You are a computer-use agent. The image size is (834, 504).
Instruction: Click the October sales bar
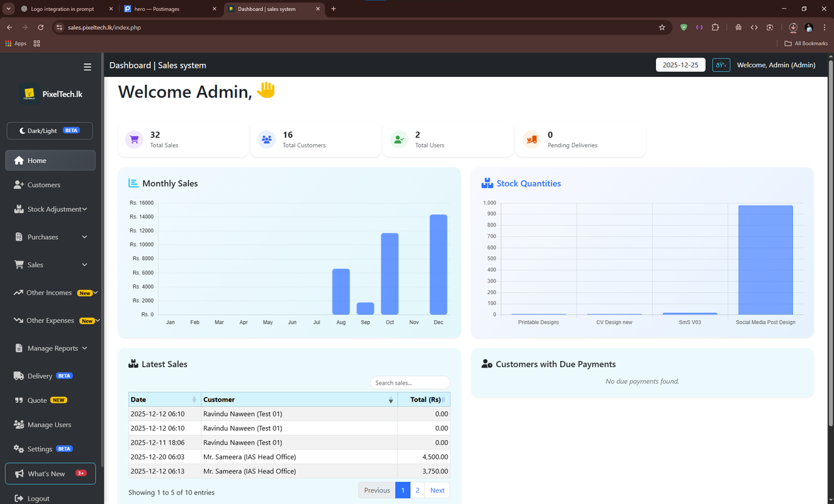[x=390, y=274]
